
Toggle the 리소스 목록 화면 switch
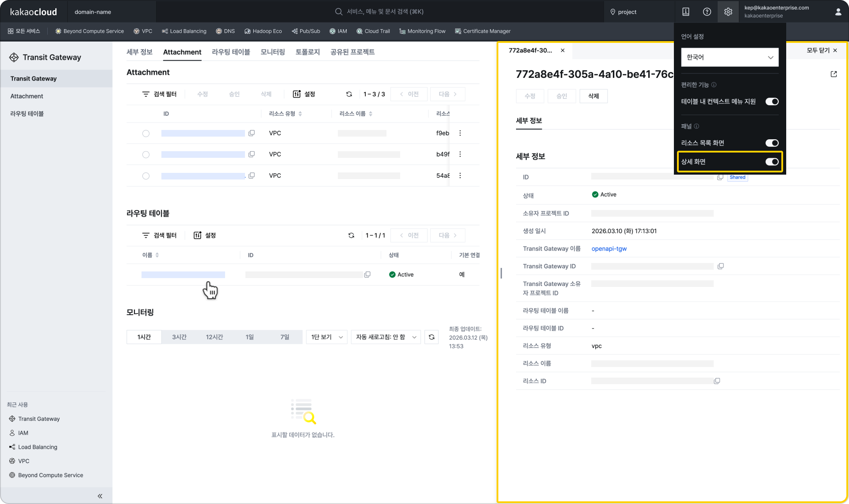[772, 143]
